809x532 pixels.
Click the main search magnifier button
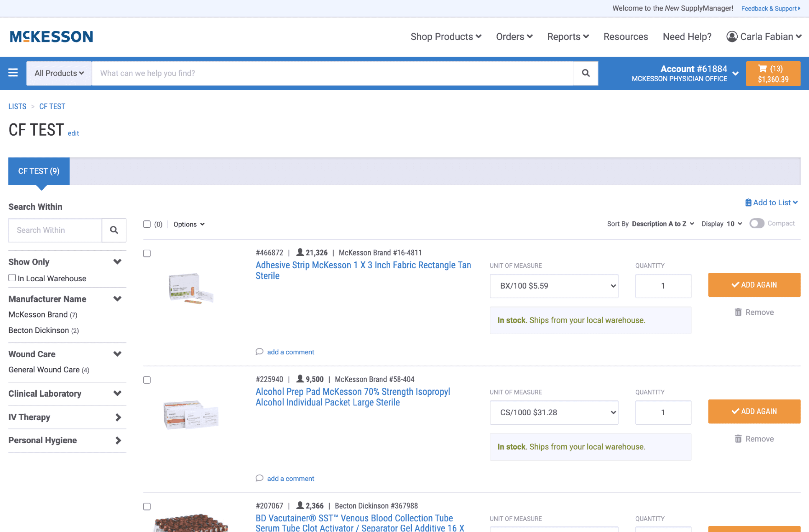coord(585,73)
